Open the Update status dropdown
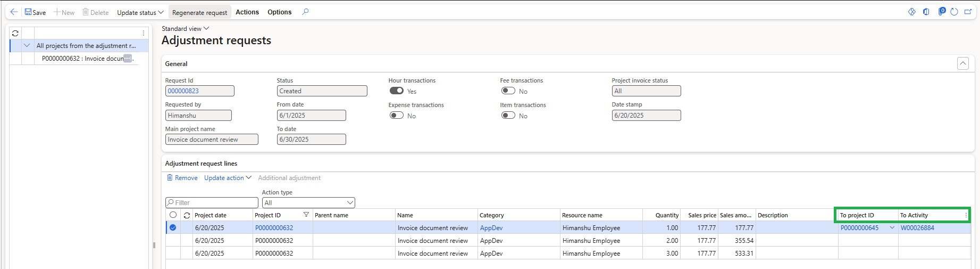 coord(140,12)
